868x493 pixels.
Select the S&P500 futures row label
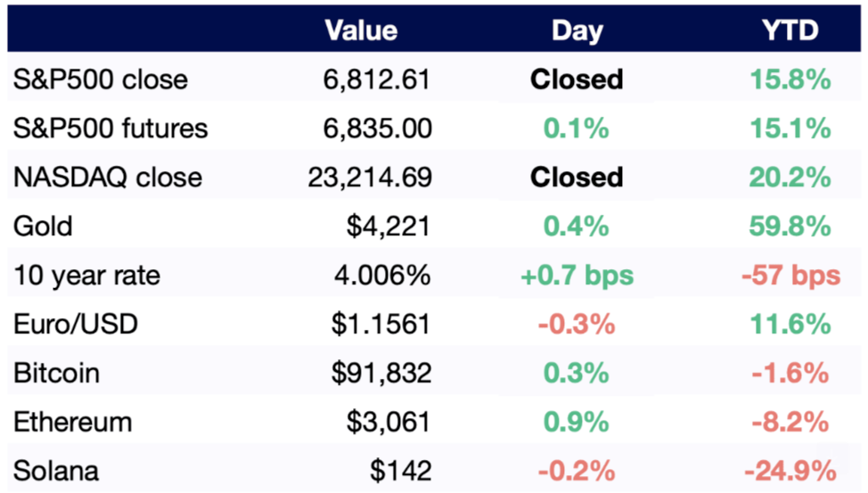pos(111,128)
